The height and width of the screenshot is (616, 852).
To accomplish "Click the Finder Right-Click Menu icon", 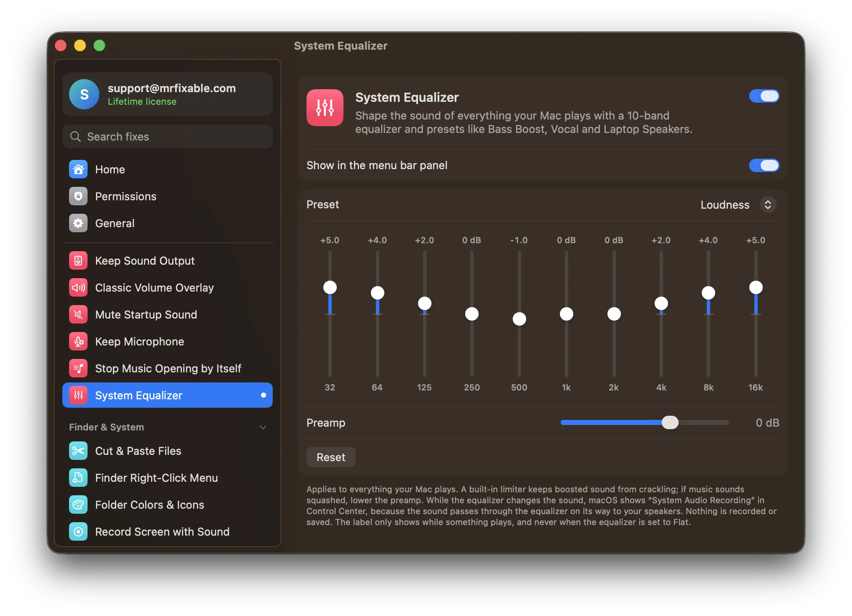I will [78, 478].
